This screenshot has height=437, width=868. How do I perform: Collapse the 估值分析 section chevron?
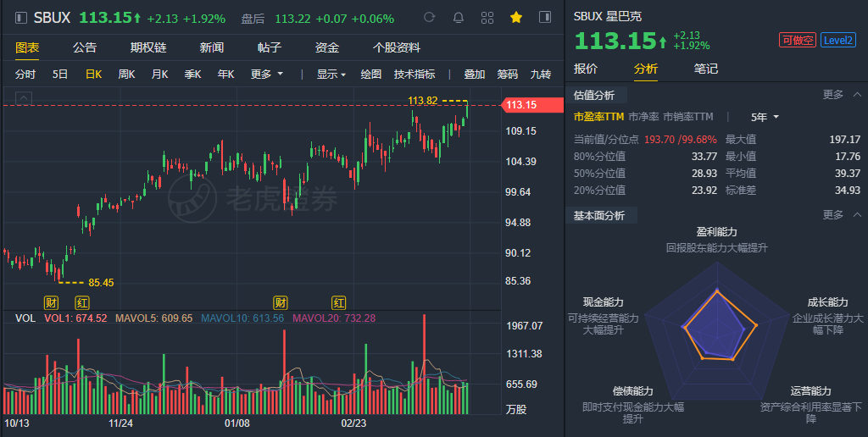click(857, 95)
